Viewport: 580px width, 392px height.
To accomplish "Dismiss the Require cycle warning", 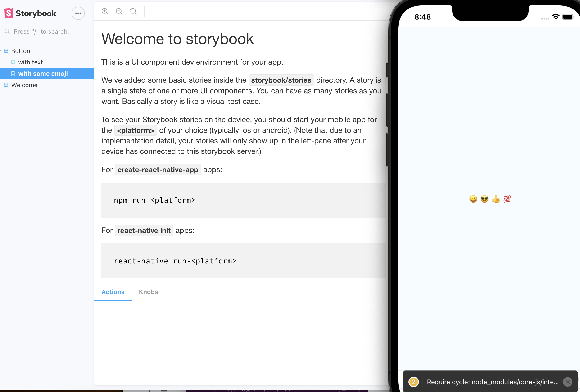I will pos(568,382).
